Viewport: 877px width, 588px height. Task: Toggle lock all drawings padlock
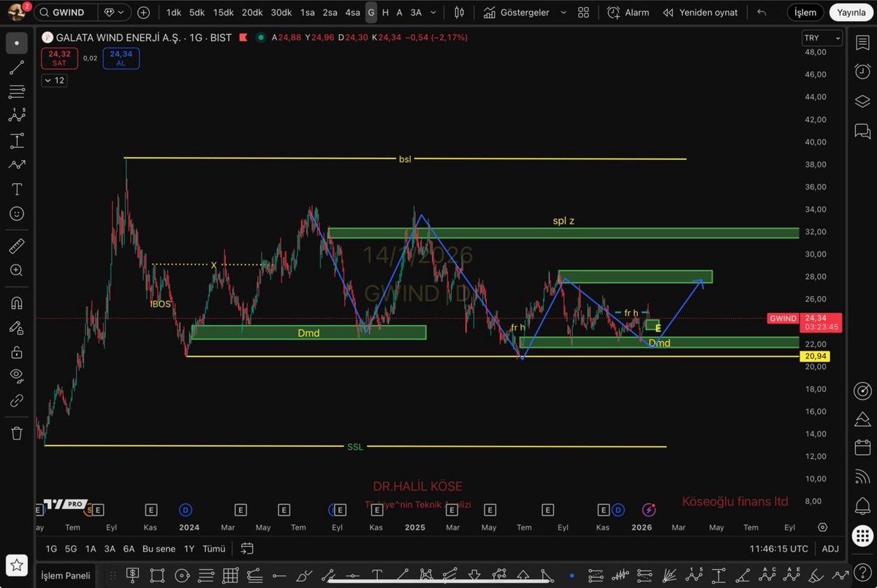(16, 352)
